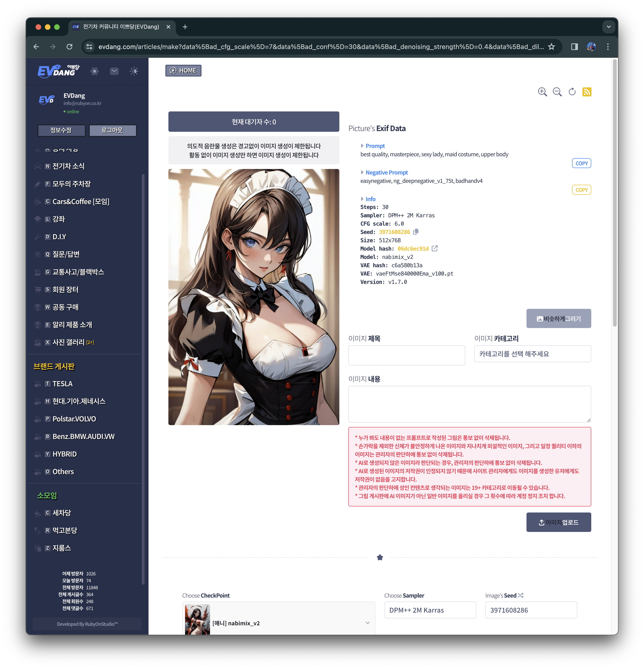644x669 pixels.
Task: Open the mail envelope icon in sidebar header
Action: [x=114, y=71]
